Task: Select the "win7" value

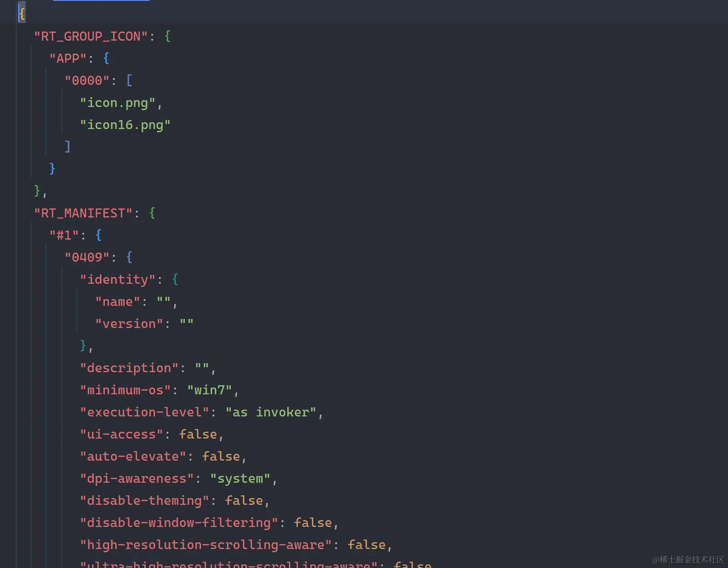Action: point(210,390)
